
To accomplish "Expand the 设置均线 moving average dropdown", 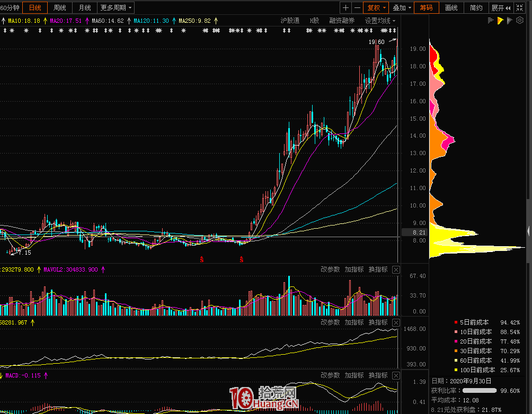I will coord(380,21).
